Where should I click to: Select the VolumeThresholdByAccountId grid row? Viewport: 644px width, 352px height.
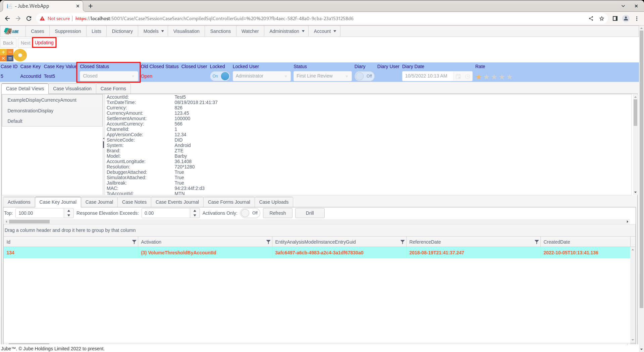[x=317, y=253]
